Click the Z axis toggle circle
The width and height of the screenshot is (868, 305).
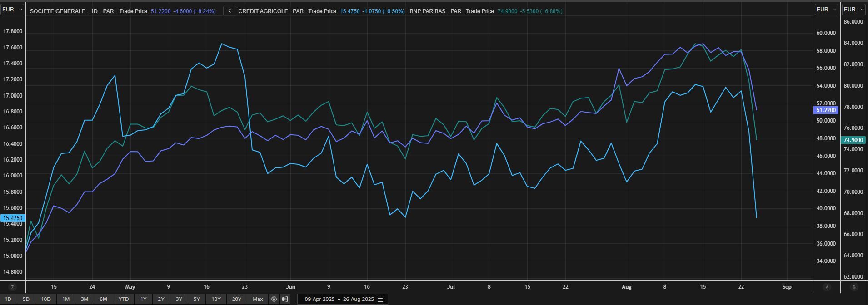pos(12,287)
